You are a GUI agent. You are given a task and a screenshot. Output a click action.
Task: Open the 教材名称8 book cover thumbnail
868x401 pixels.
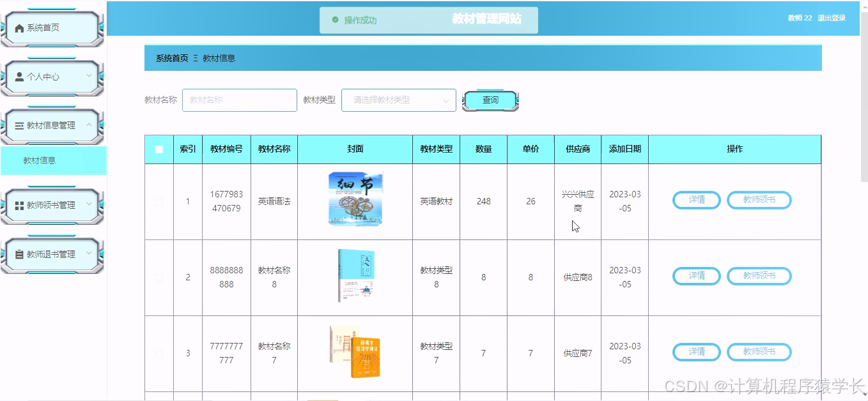click(355, 276)
